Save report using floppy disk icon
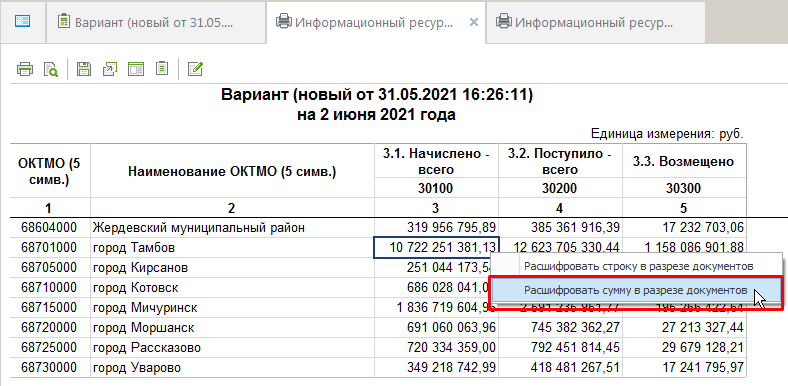The width and height of the screenshot is (788, 386). pos(83,69)
